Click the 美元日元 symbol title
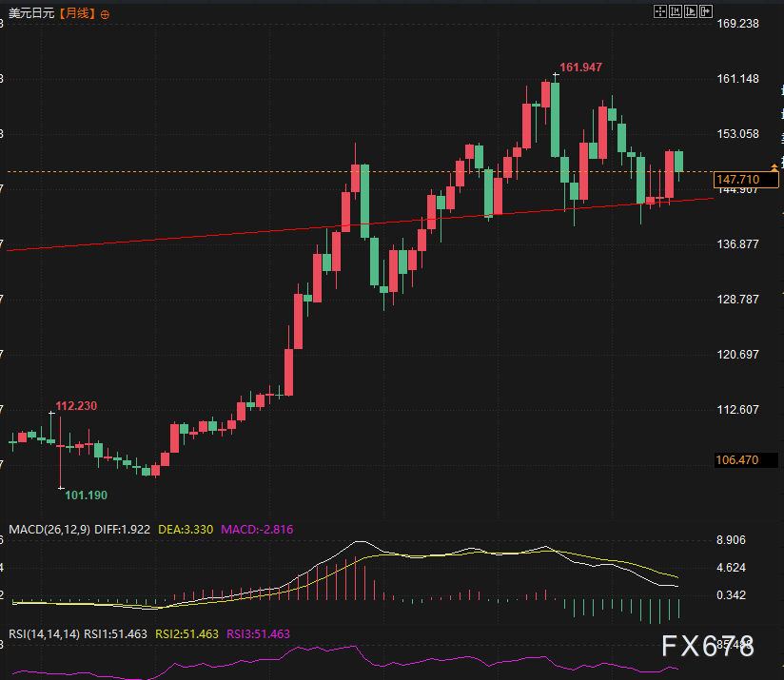This screenshot has height=680, width=784. [x=31, y=13]
